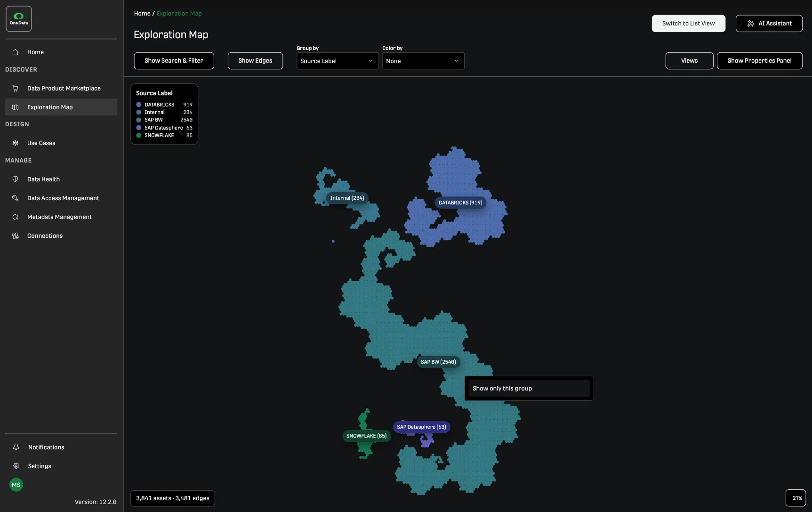Screen dimensions: 812x512
Task: Click Version 12.2.0 text
Action: click(x=96, y=502)
